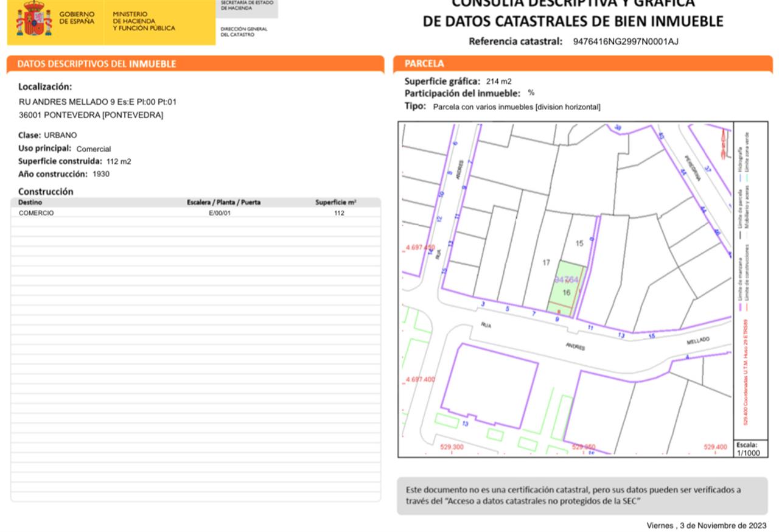Click date 'Viernes , 3 de Noviembre de 2023'

(707, 525)
